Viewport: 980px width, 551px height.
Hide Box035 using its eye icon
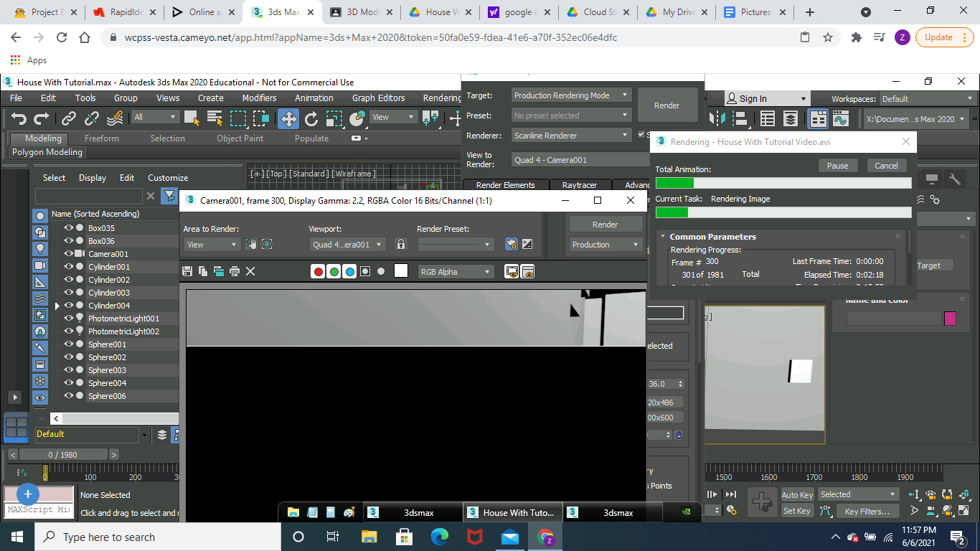pyautogui.click(x=69, y=228)
